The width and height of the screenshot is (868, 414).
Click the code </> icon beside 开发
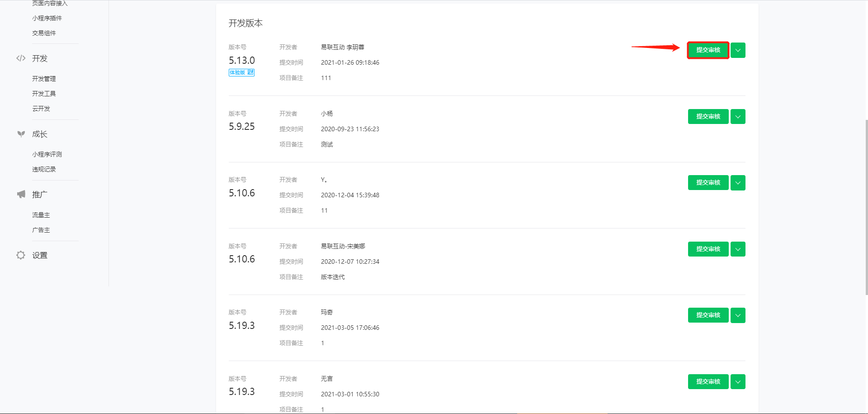point(21,58)
